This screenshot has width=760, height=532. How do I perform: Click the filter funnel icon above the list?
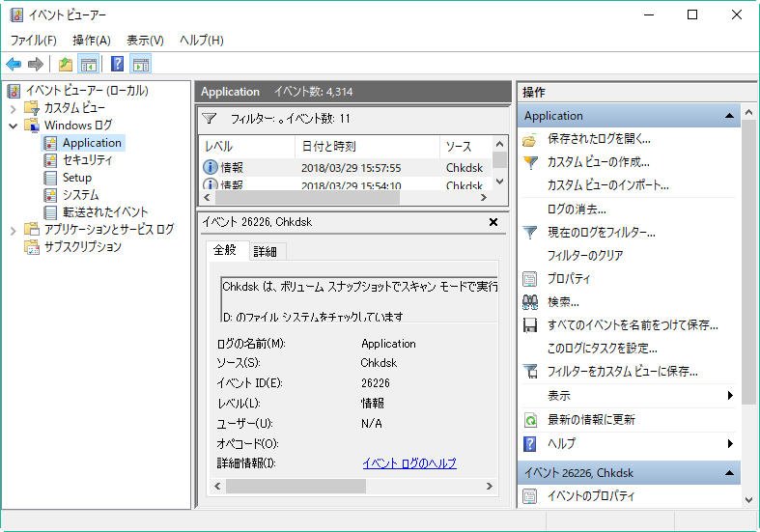209,118
